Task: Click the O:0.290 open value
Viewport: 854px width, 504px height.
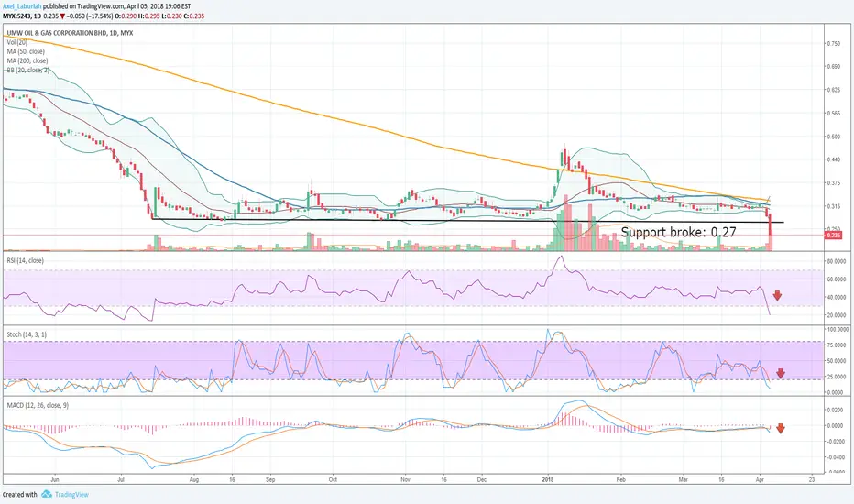Action: (126, 16)
